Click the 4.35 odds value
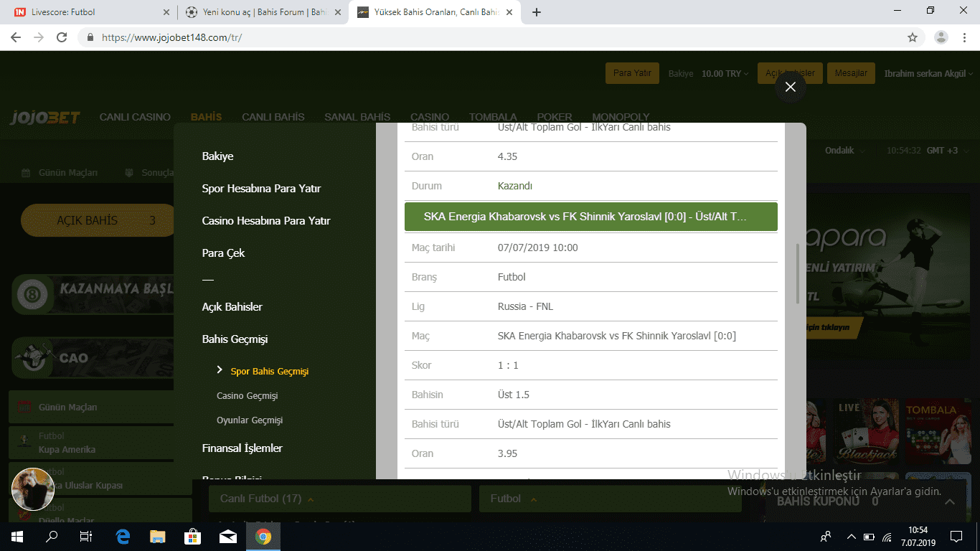Screen dimensions: 980x551 (507, 156)
